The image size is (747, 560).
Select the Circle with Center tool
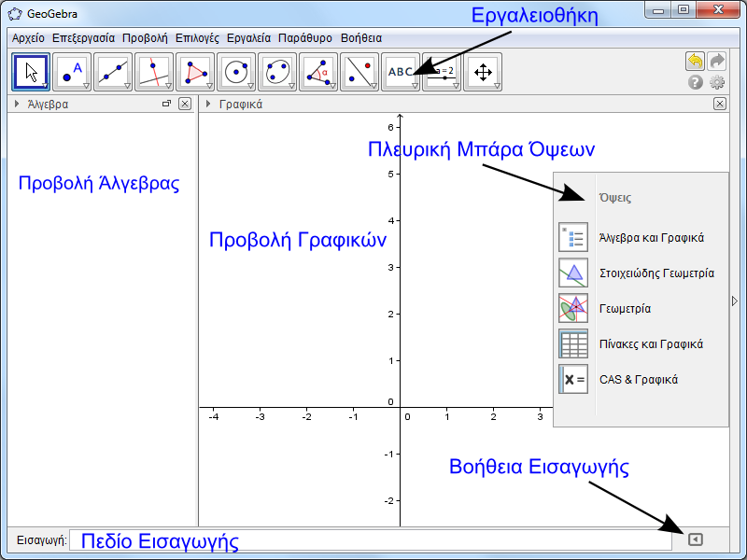pyautogui.click(x=236, y=73)
